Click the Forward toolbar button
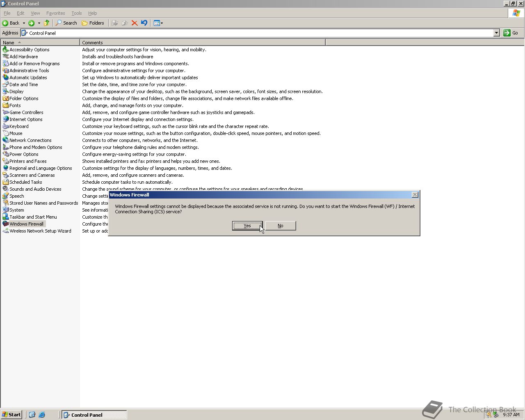This screenshot has width=525, height=420. 31,23
